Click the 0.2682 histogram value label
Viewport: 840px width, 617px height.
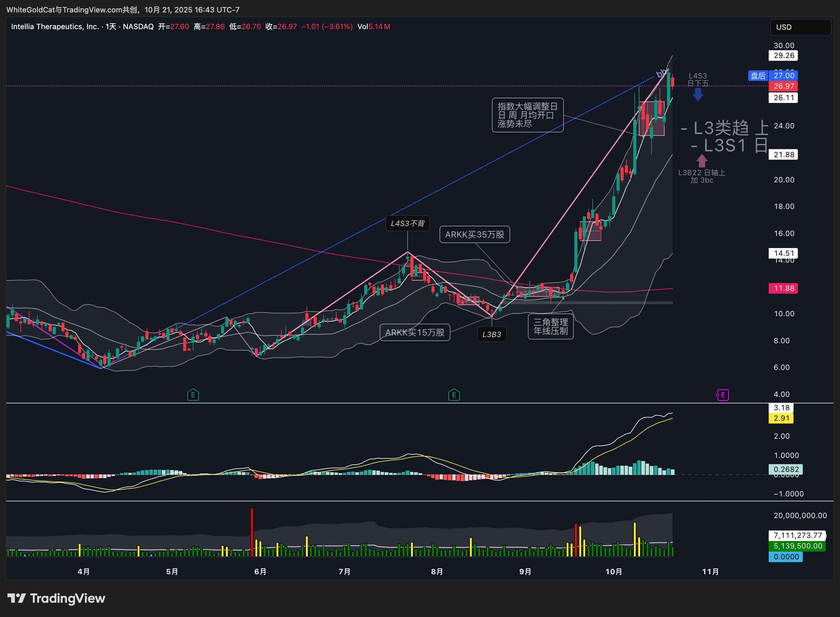[x=785, y=469]
